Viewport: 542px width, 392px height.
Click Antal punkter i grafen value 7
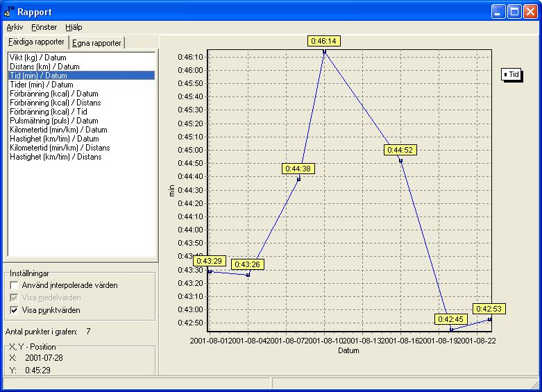point(89,332)
